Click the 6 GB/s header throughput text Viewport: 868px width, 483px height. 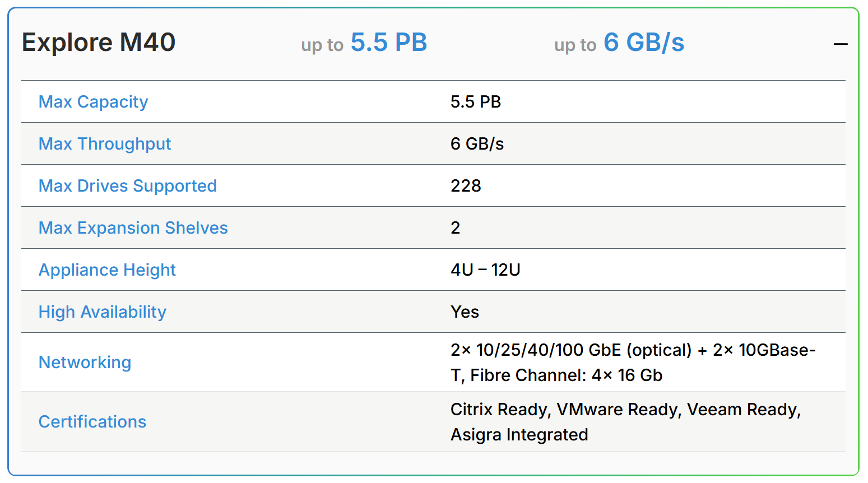click(644, 43)
